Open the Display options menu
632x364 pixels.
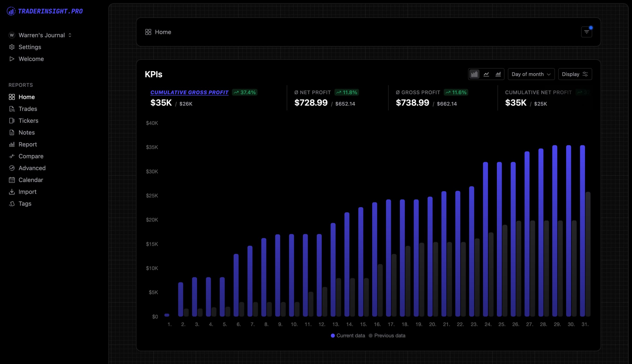click(x=575, y=74)
